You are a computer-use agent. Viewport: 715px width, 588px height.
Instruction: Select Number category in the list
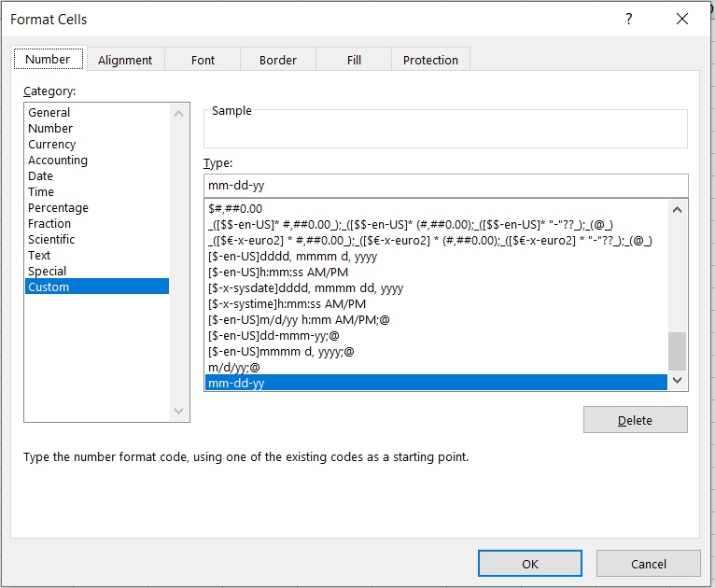[x=97, y=128]
